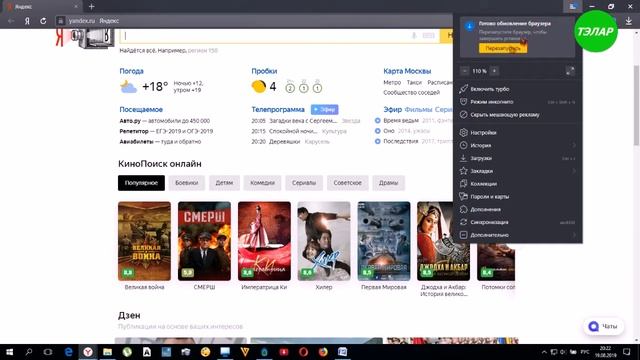
Task: Open the Джодха и Акбар poster
Action: (443, 241)
